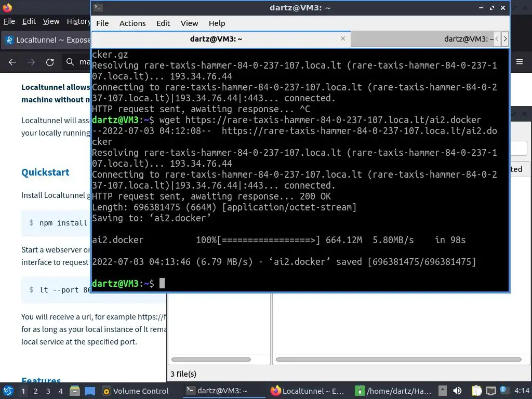Click the npm install code snippet
532x399 pixels.
point(56,223)
